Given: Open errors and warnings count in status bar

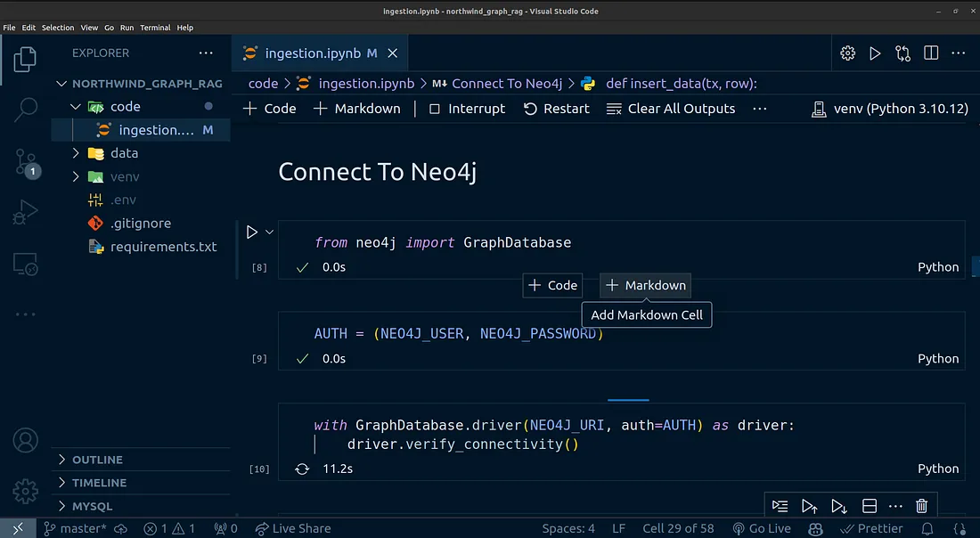Looking at the screenshot, I should [169, 528].
